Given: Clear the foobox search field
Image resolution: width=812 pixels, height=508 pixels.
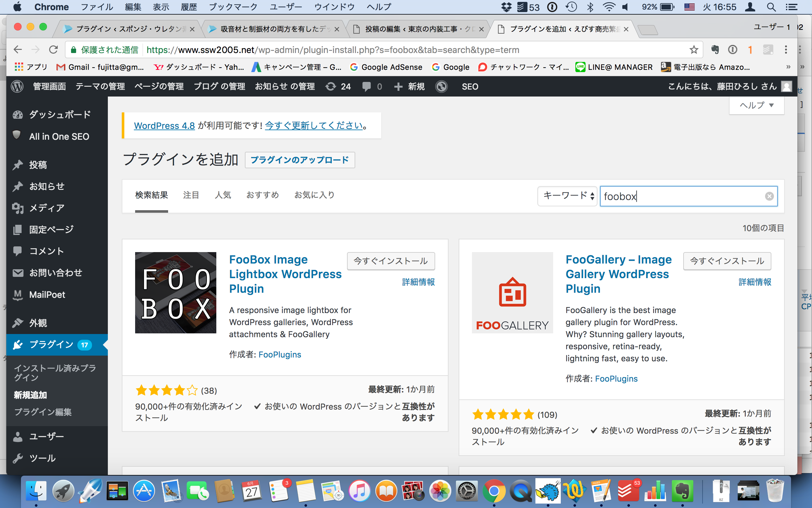Looking at the screenshot, I should (x=769, y=196).
